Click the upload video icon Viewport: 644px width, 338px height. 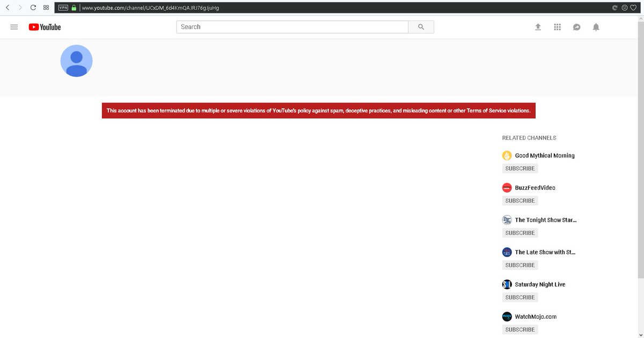tap(538, 27)
